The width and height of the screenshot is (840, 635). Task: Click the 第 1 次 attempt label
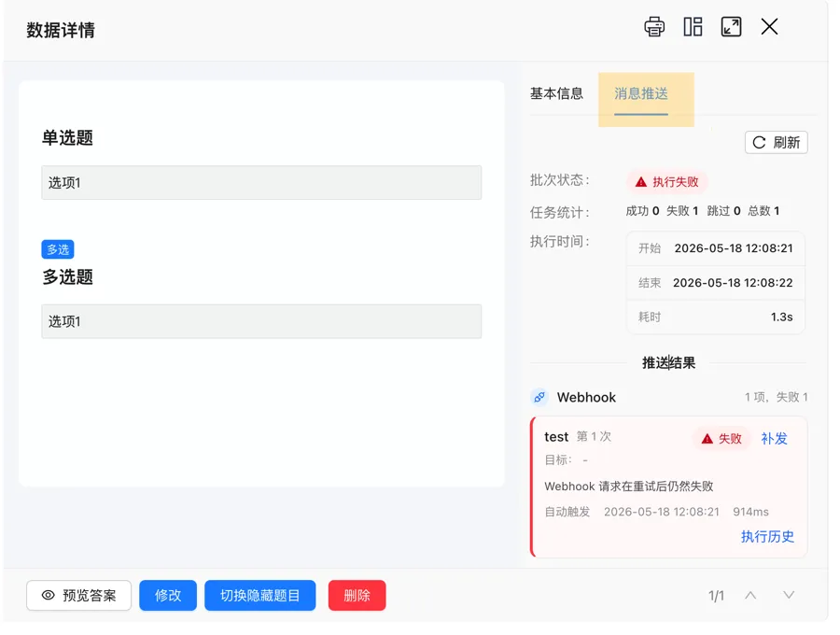point(594,436)
